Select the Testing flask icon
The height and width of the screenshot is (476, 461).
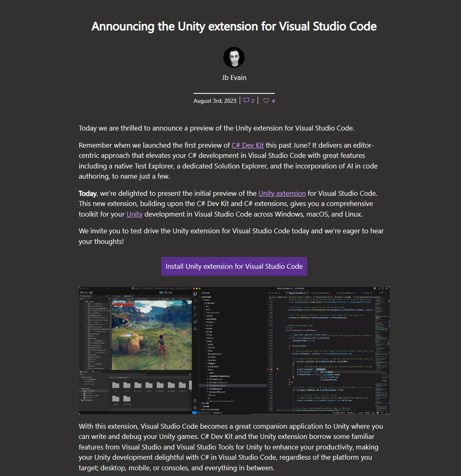coord(195,328)
